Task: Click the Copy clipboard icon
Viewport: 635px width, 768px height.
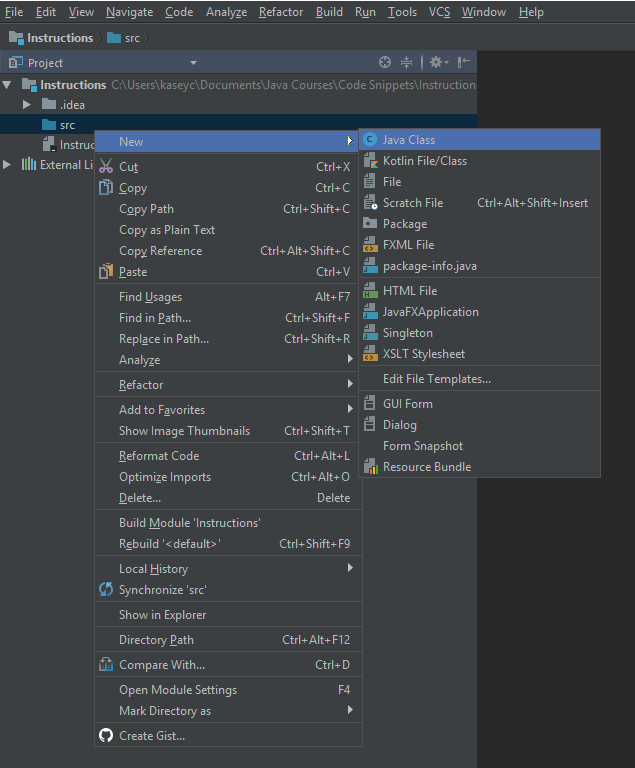Action: pos(106,188)
